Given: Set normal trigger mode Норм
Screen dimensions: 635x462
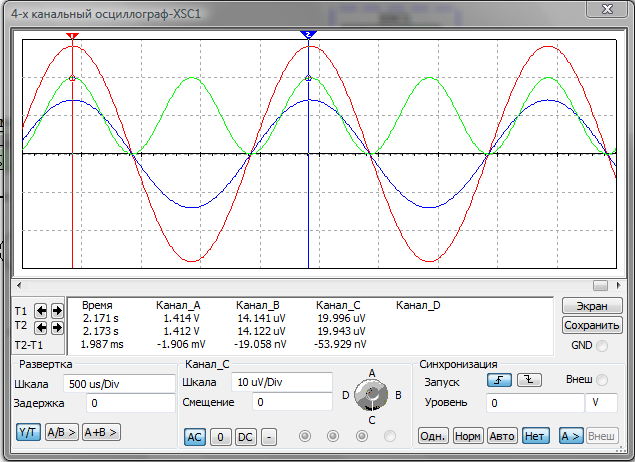Looking at the screenshot, I should coord(468,436).
